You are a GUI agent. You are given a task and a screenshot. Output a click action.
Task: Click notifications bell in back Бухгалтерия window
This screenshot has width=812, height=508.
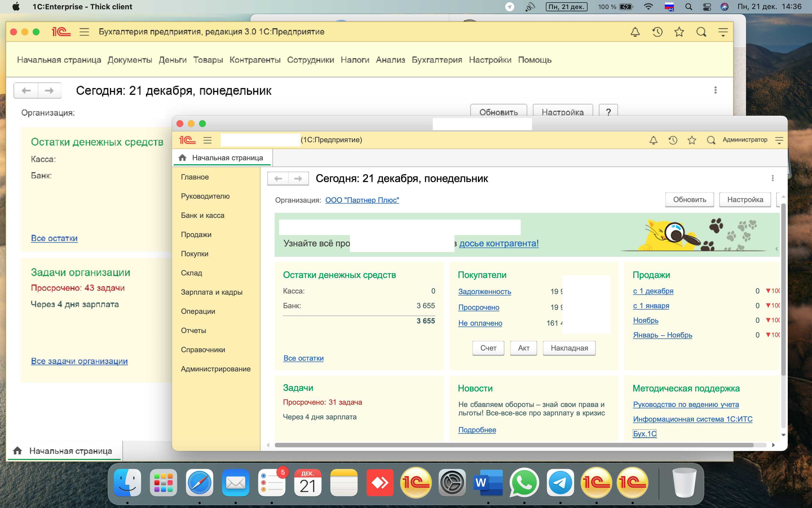click(x=635, y=32)
